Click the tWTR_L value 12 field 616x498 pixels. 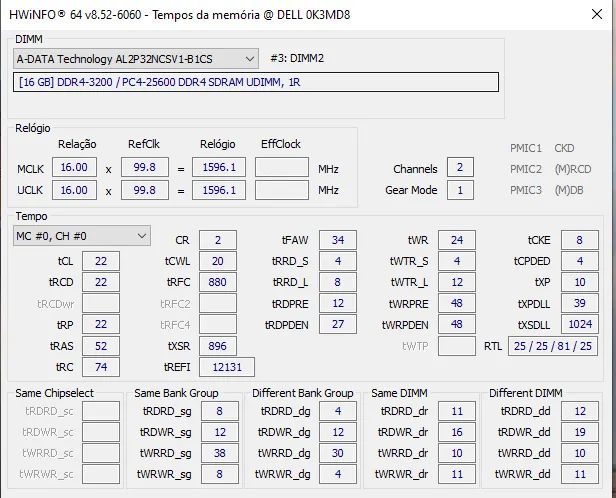[x=457, y=282]
